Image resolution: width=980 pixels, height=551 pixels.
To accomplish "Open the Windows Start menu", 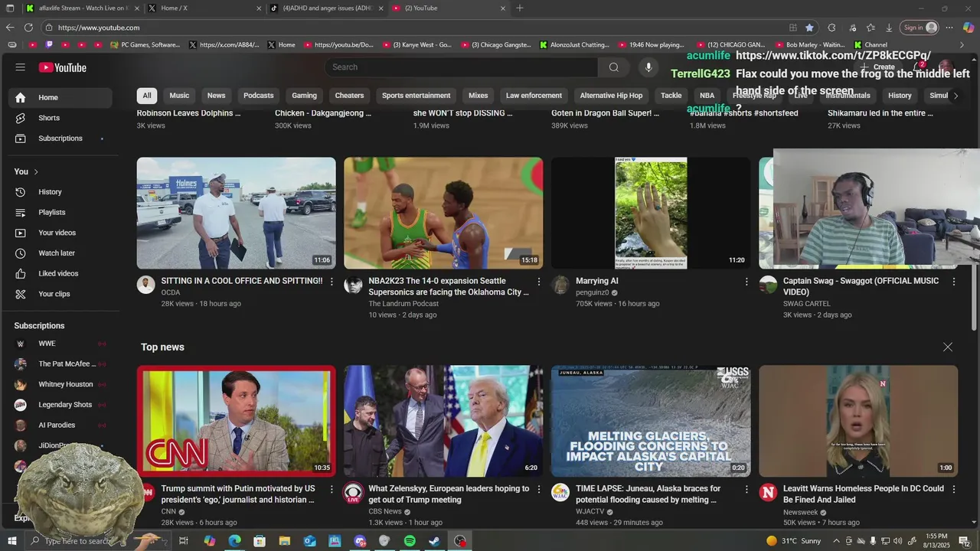I will [x=11, y=541].
